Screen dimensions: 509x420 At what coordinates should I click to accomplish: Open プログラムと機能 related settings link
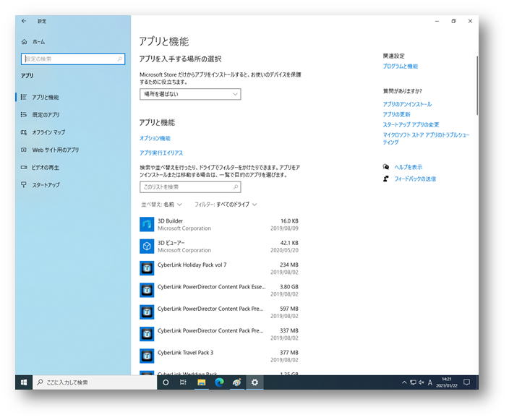click(401, 67)
